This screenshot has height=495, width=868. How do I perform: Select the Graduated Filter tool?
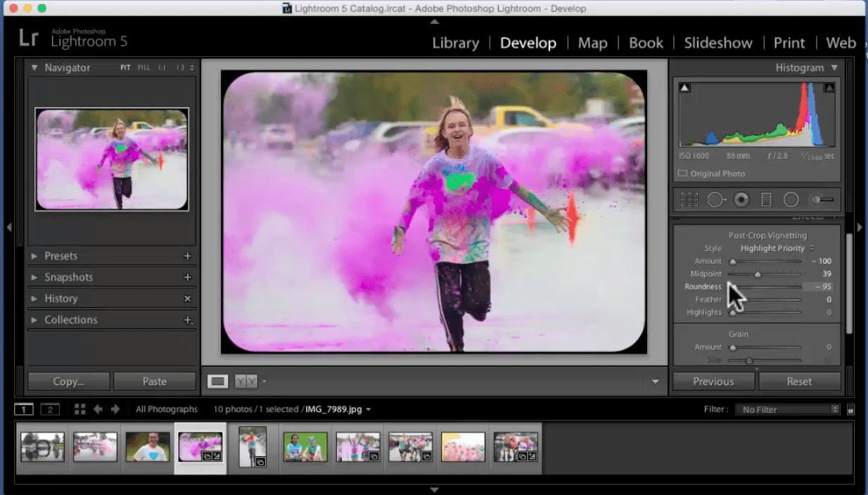[x=766, y=200]
